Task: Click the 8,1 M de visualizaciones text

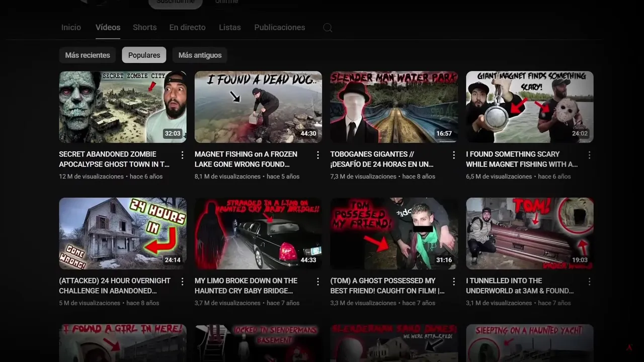Action: pyautogui.click(x=227, y=176)
